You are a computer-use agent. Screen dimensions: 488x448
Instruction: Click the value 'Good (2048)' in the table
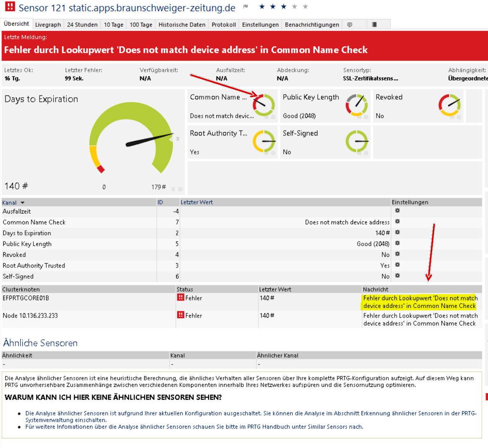point(373,244)
